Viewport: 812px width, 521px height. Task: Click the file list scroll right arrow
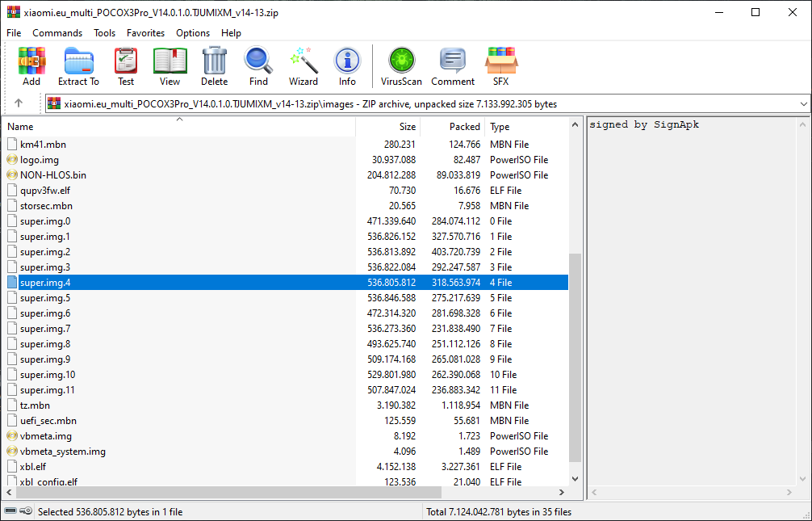point(561,492)
